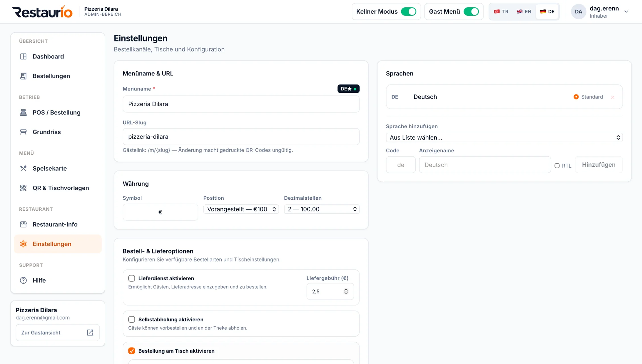Open the Dezimalstellen dropdown
The height and width of the screenshot is (364, 642).
(x=322, y=209)
